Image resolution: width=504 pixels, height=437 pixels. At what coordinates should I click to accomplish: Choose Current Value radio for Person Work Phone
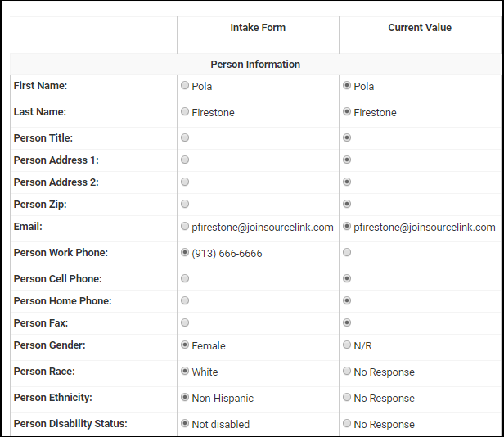(347, 252)
